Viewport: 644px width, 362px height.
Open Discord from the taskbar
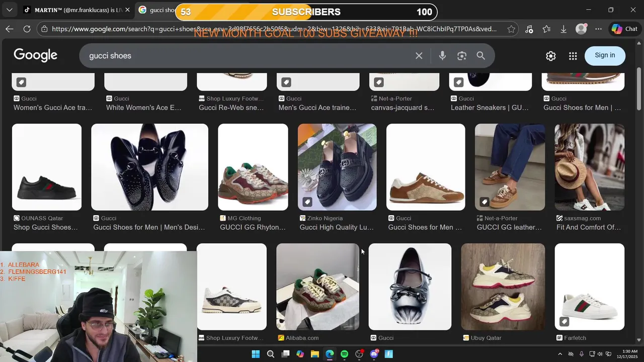tap(374, 354)
